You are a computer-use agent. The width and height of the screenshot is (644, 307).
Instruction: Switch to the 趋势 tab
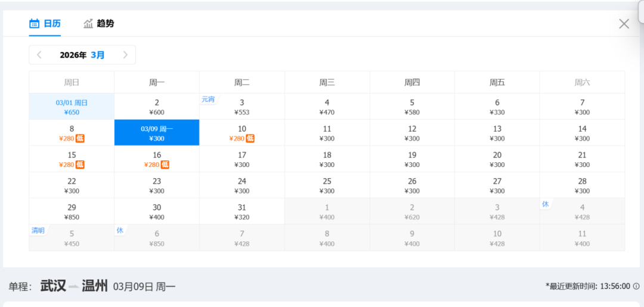[x=105, y=24]
